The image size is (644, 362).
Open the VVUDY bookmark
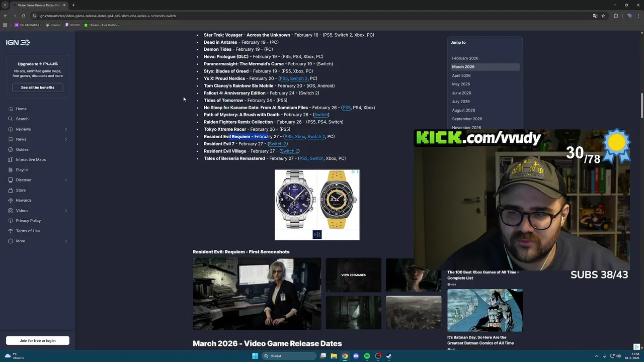click(x=72, y=25)
